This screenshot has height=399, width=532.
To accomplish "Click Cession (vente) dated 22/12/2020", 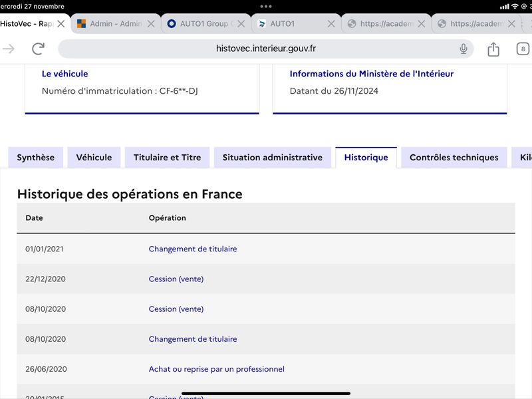I will click(x=176, y=279).
